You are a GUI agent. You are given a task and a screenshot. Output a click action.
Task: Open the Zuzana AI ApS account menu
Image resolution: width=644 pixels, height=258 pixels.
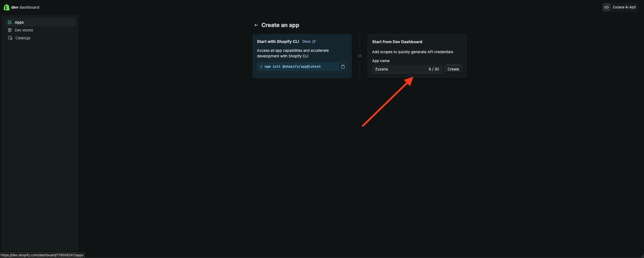pos(624,7)
